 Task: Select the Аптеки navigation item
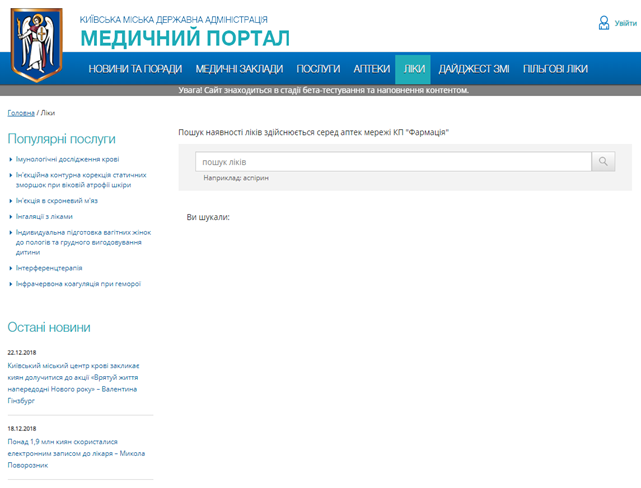point(371,69)
